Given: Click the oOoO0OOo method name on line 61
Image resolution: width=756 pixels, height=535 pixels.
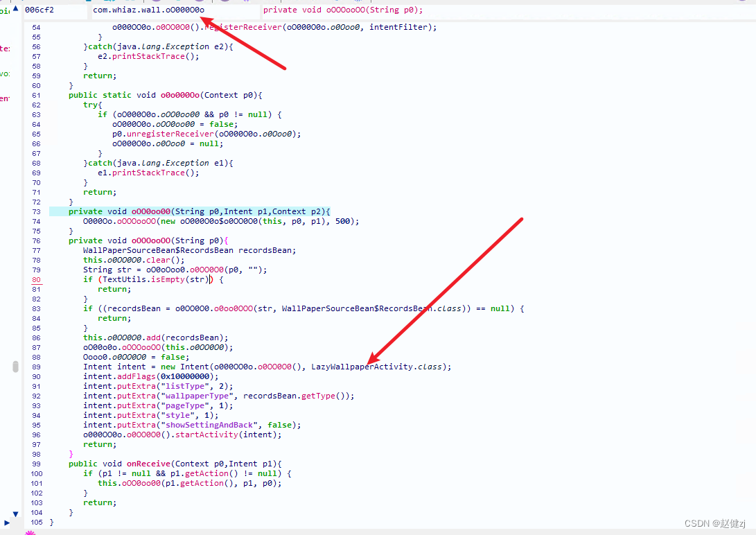Looking at the screenshot, I should (x=180, y=95).
